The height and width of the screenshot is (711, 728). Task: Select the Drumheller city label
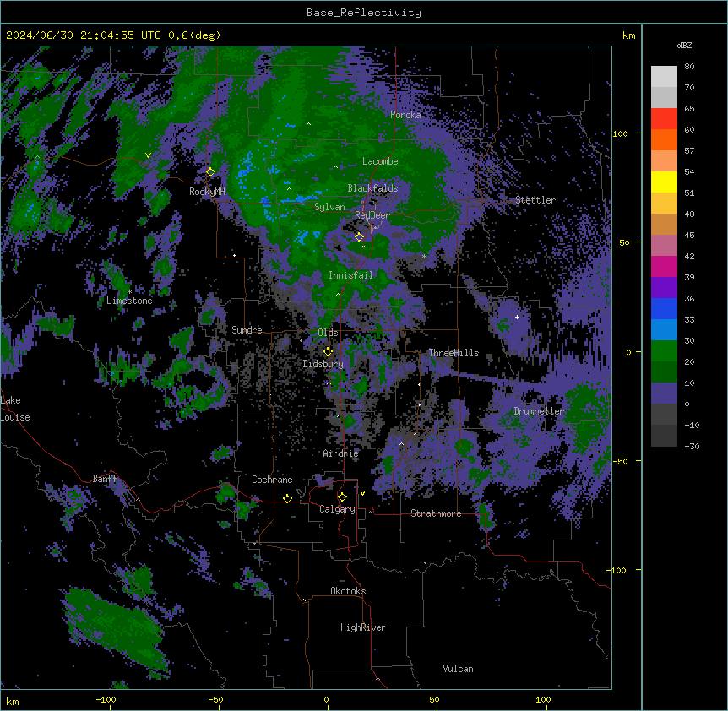[539, 411]
